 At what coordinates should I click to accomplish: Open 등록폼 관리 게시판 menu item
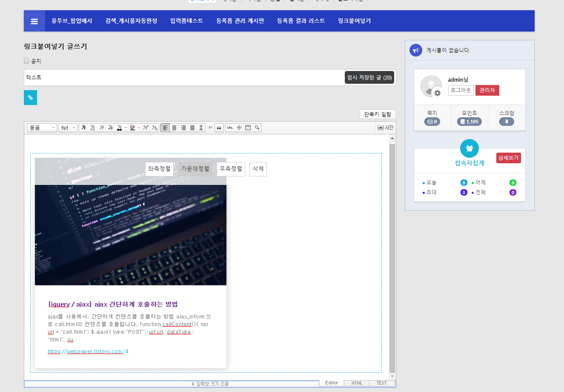[x=240, y=21]
